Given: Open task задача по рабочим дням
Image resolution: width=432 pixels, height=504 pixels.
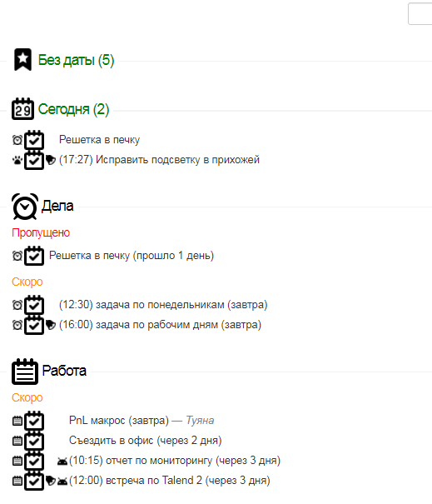Looking at the screenshot, I should [160, 325].
